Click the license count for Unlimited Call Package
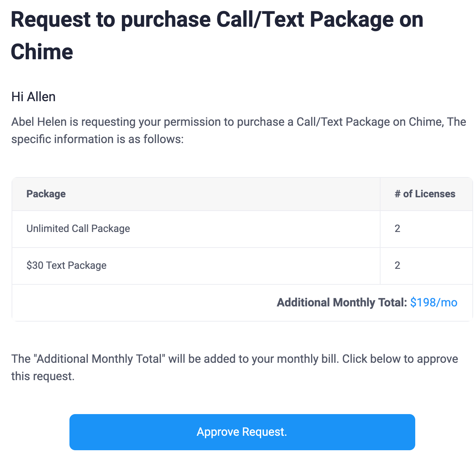 pyautogui.click(x=397, y=228)
